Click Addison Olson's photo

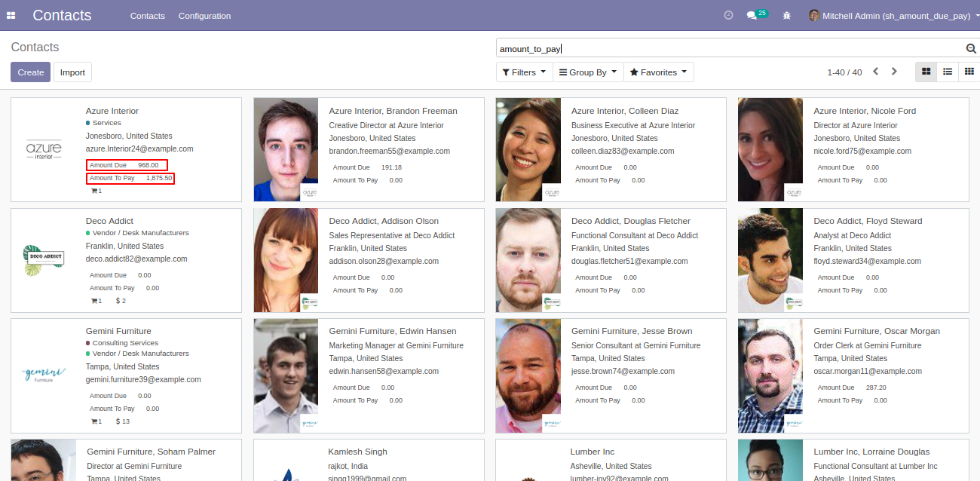pos(286,260)
